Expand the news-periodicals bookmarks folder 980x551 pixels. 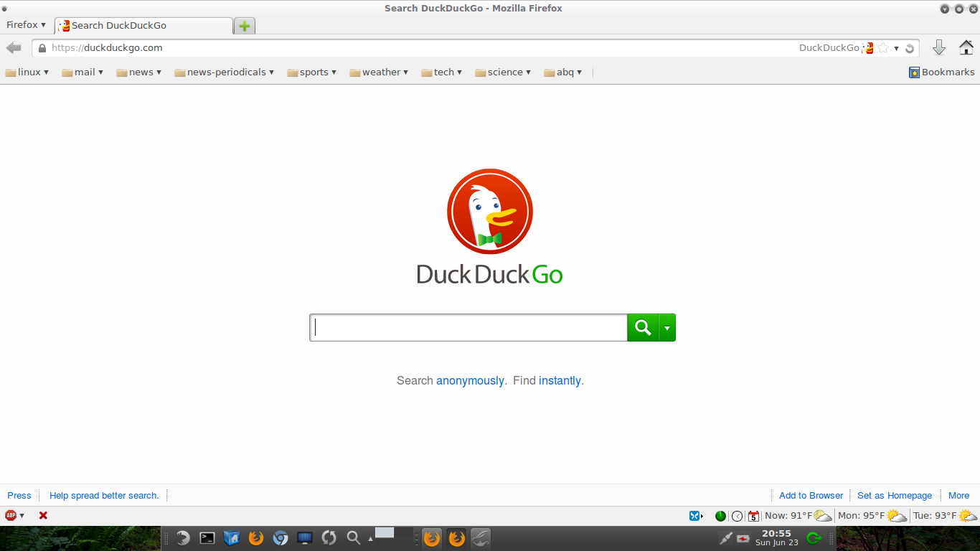tap(224, 72)
